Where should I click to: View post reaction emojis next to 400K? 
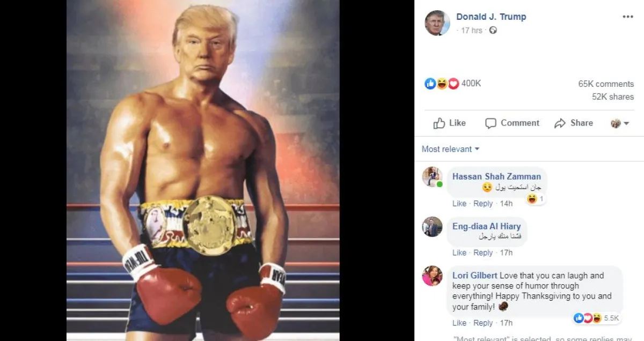point(442,84)
